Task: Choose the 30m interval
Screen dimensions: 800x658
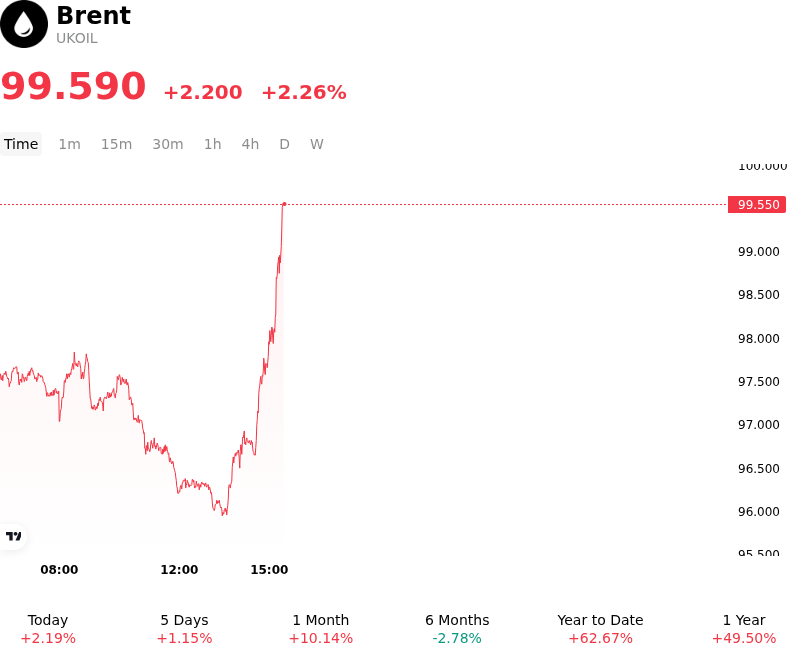Action: [168, 144]
